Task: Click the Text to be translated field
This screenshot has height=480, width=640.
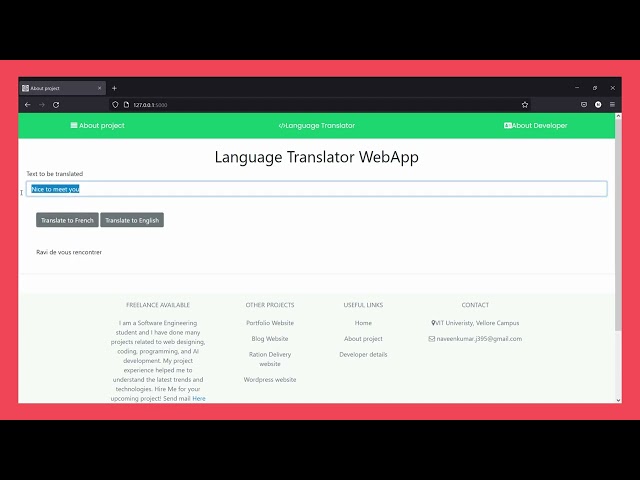Action: pos(317,189)
